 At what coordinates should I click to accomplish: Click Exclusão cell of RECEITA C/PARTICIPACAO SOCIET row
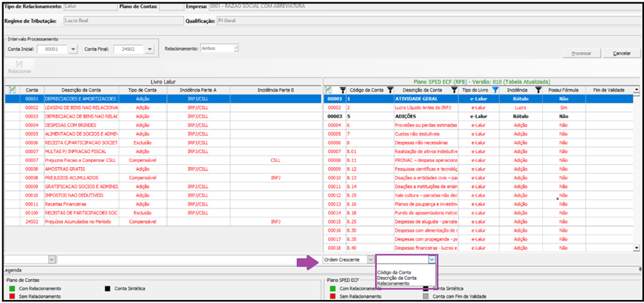pyautogui.click(x=143, y=142)
